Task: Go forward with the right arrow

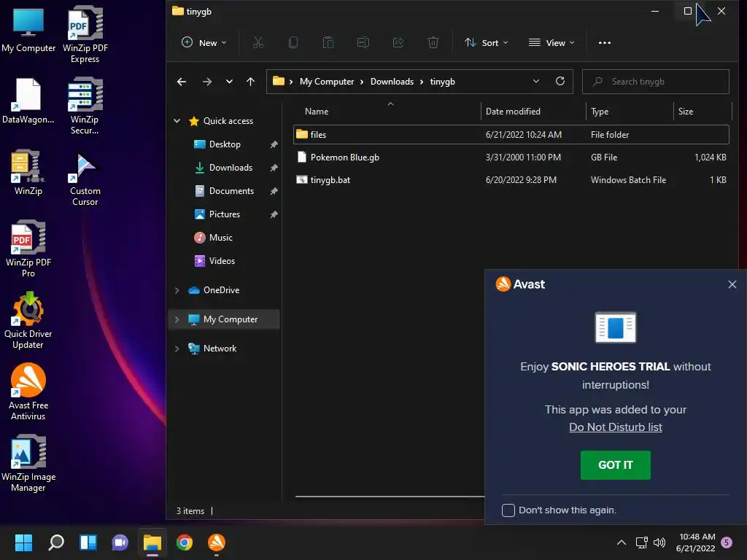Action: [206, 82]
